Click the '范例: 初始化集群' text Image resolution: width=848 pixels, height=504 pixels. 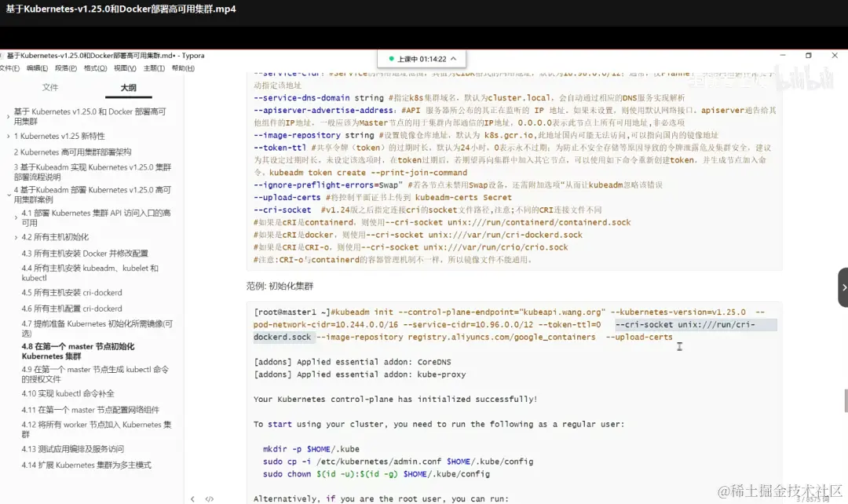tap(280, 286)
